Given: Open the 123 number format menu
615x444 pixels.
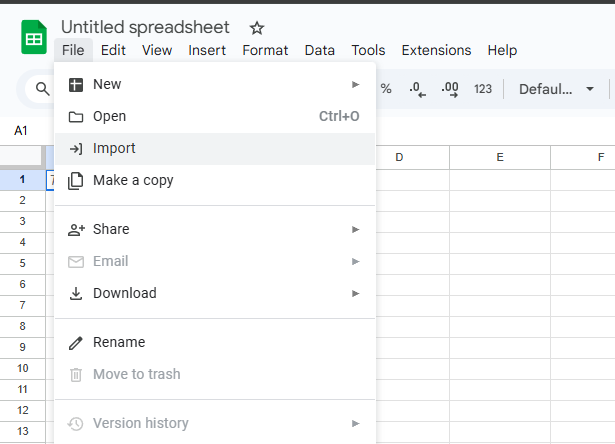Looking at the screenshot, I should (x=483, y=89).
